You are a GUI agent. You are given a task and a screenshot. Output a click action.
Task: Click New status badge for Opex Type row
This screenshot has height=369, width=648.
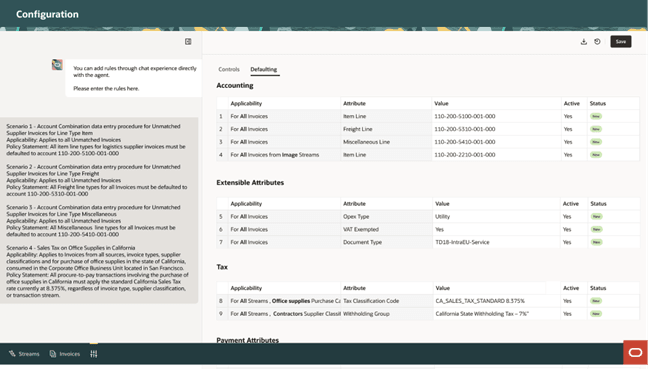click(596, 217)
